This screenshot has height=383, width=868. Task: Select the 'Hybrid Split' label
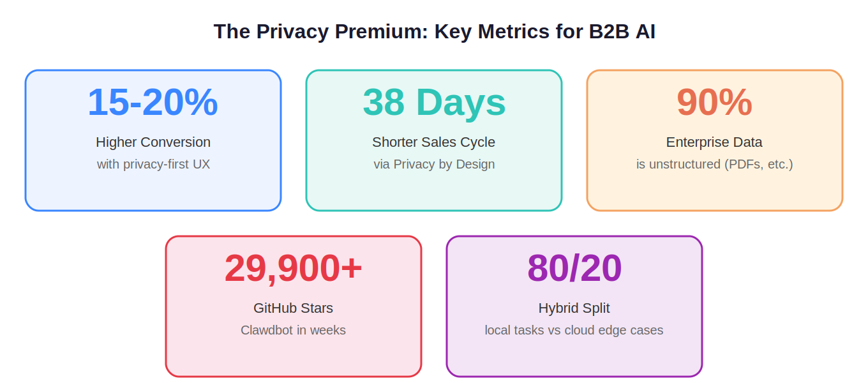[x=574, y=308]
